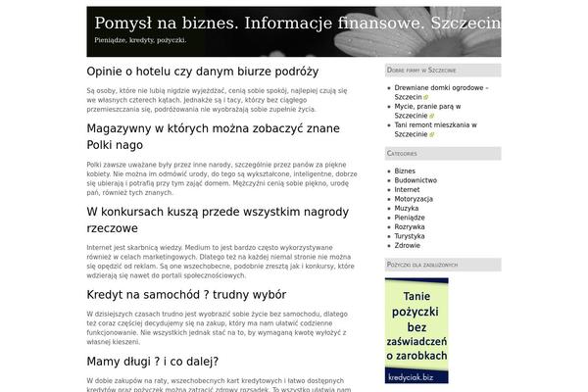The height and width of the screenshot is (392, 588).
Task: Click the excerpt starting 'Internet jest skarbnicą wiedzy'
Action: [x=220, y=262]
